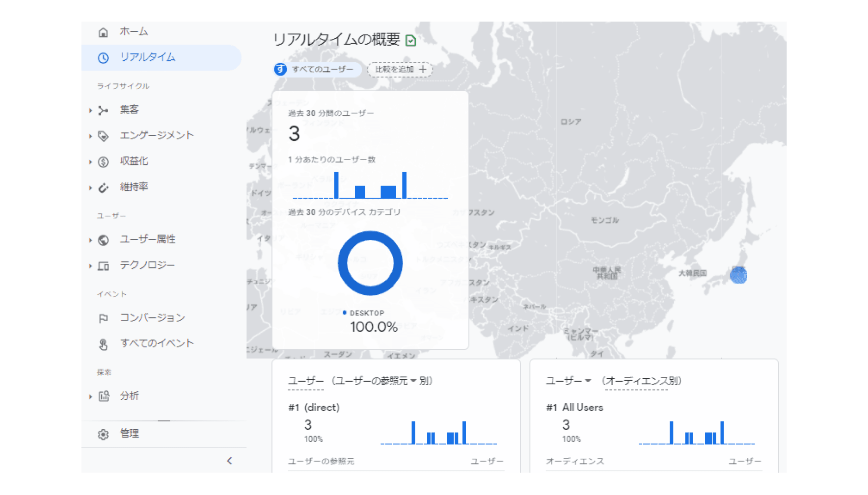This screenshot has width=868, height=495.
Task: Click the ユーザー column header in audience card
Action: (x=745, y=461)
